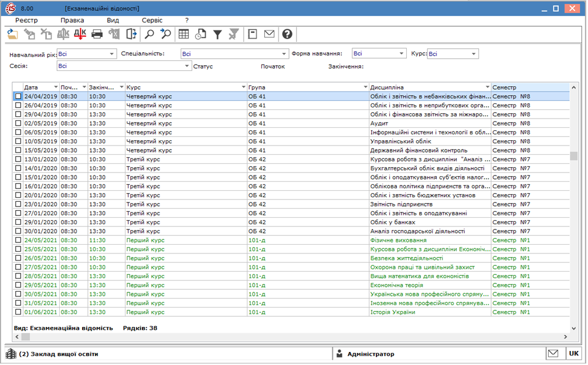Apply filter using funnel icon

tap(217, 35)
